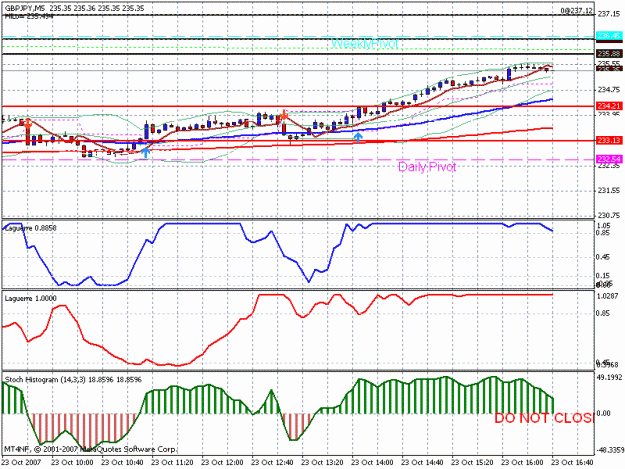Click the 23 Oct 12:00 time label
The width and height of the screenshot is (625, 469).
click(x=222, y=462)
